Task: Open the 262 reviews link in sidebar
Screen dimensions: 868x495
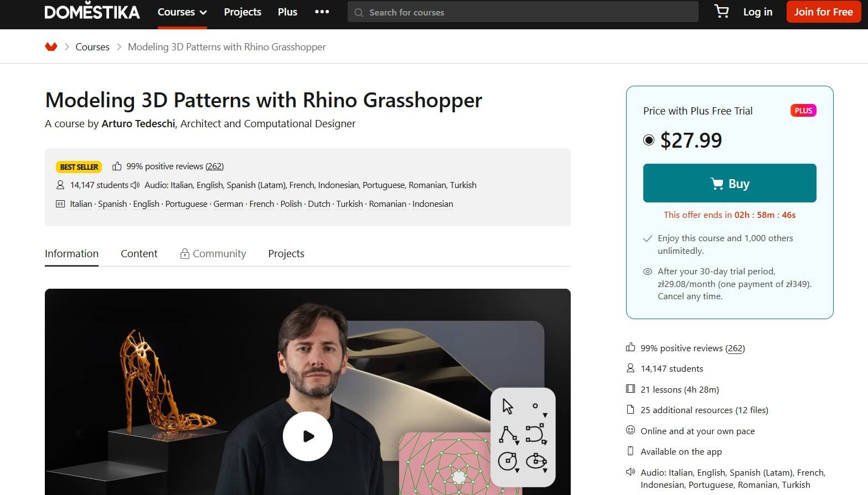Action: [x=735, y=348]
